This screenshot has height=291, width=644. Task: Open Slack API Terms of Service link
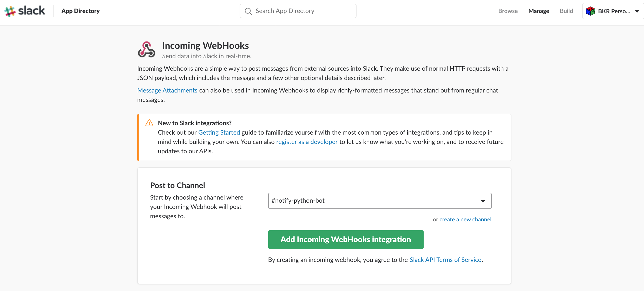445,260
